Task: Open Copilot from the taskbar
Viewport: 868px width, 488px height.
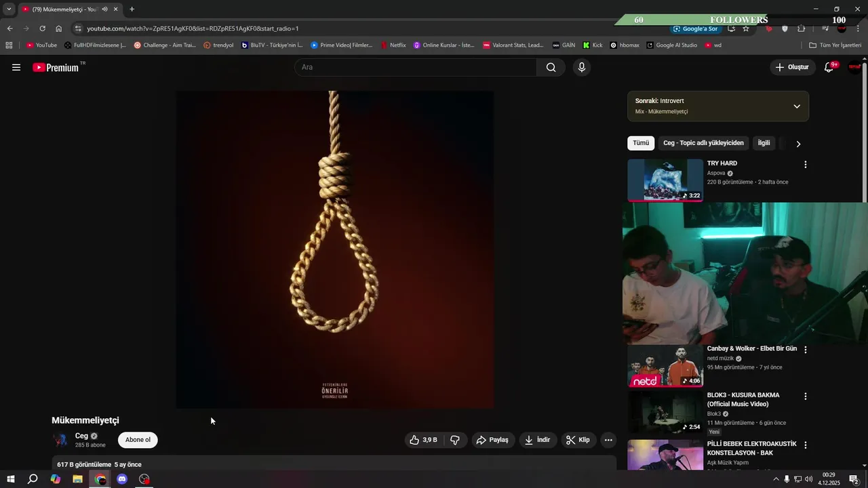Action: coord(55,479)
